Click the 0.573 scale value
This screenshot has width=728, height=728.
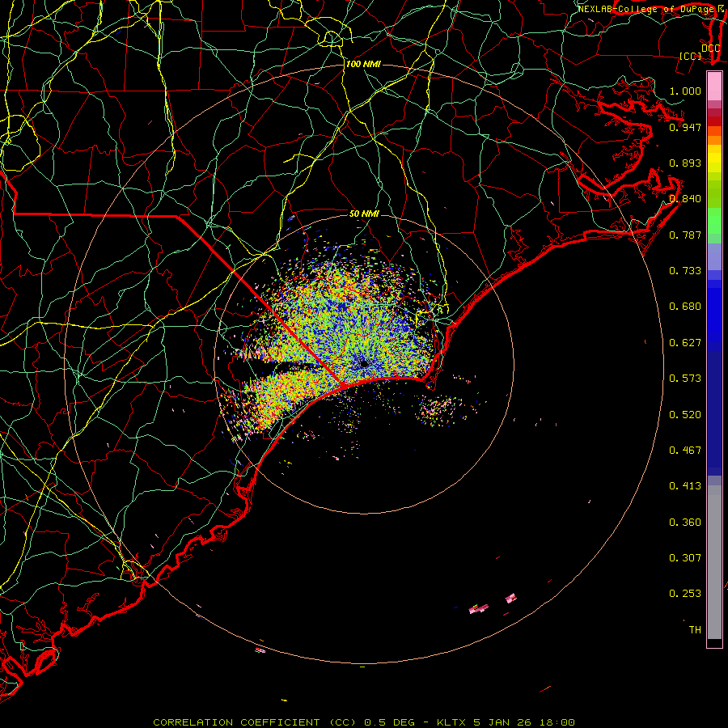click(685, 379)
